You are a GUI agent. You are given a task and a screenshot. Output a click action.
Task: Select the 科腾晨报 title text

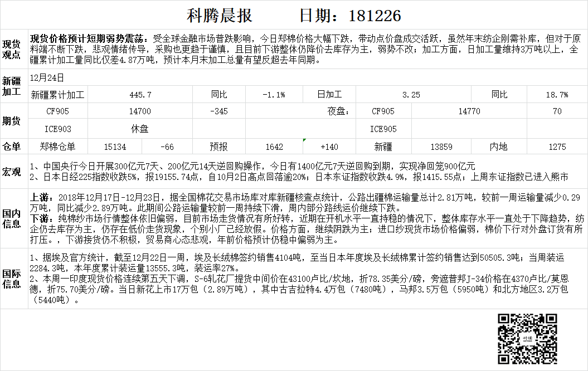[219, 15]
